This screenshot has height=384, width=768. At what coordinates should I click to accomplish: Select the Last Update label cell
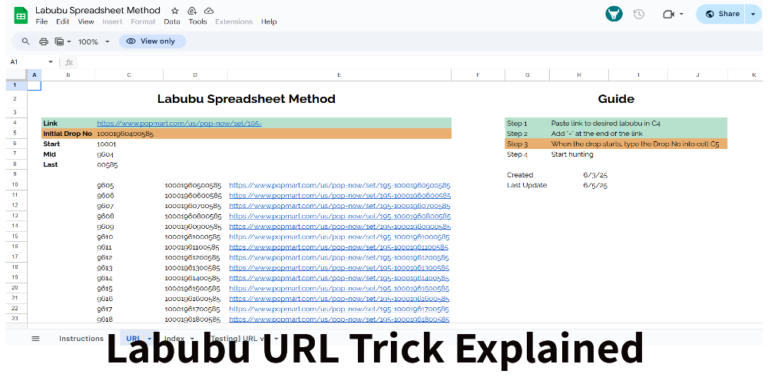click(x=527, y=185)
